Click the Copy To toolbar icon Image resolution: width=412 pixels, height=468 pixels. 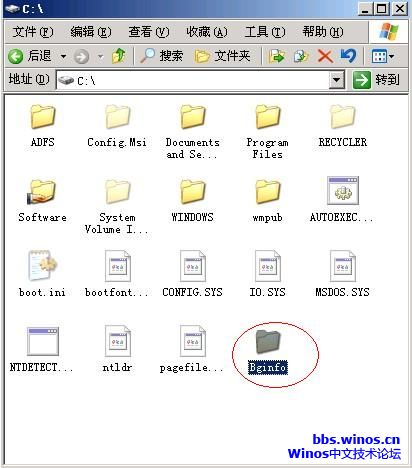301,56
